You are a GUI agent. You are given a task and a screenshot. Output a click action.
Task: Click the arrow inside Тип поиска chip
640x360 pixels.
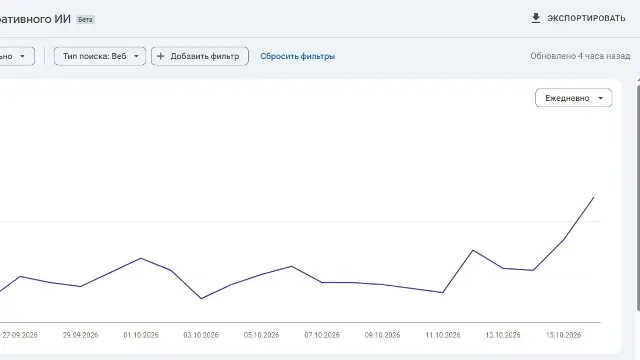[x=136, y=56]
